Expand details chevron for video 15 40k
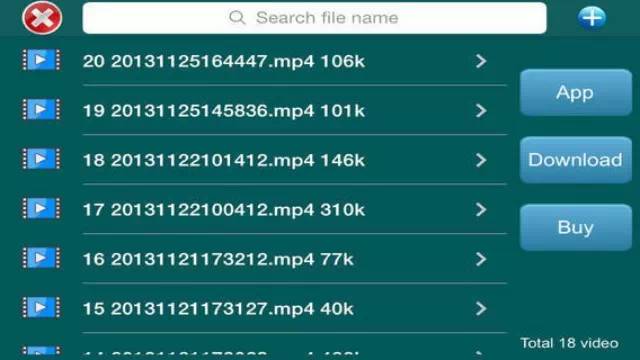 [x=481, y=309]
